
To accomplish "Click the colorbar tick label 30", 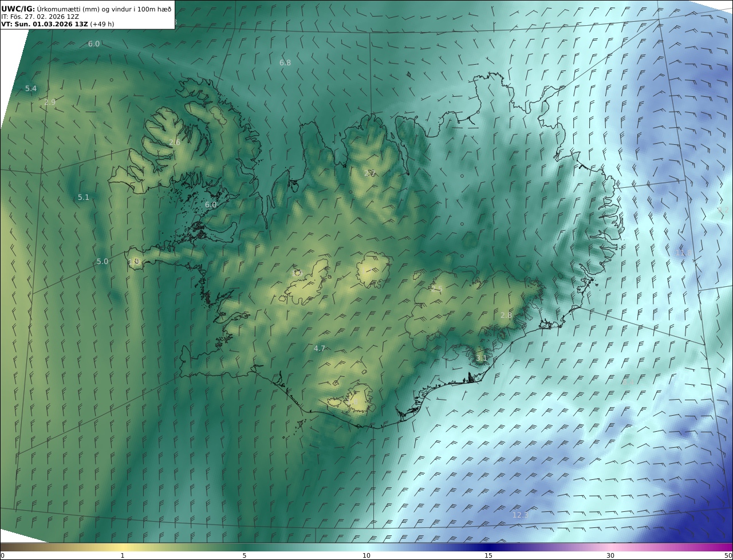I will [610, 555].
